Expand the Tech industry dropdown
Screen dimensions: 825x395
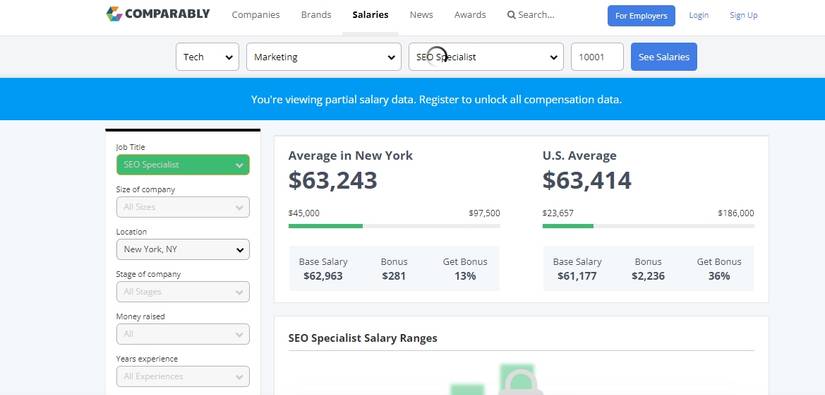207,57
